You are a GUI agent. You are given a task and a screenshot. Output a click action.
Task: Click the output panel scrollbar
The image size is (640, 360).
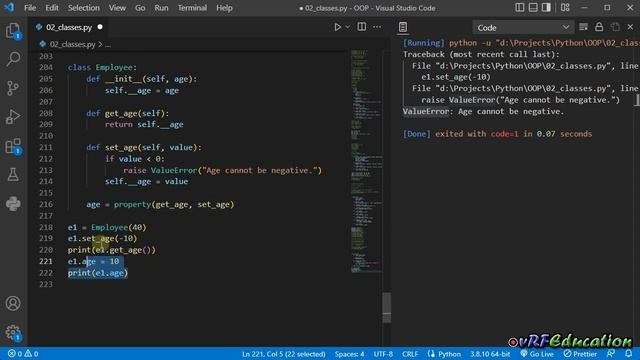coord(637,100)
